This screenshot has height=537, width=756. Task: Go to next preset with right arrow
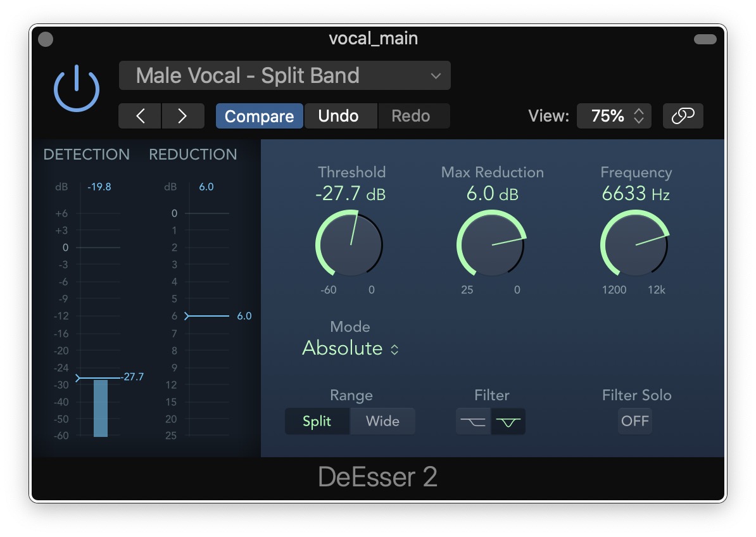182,116
